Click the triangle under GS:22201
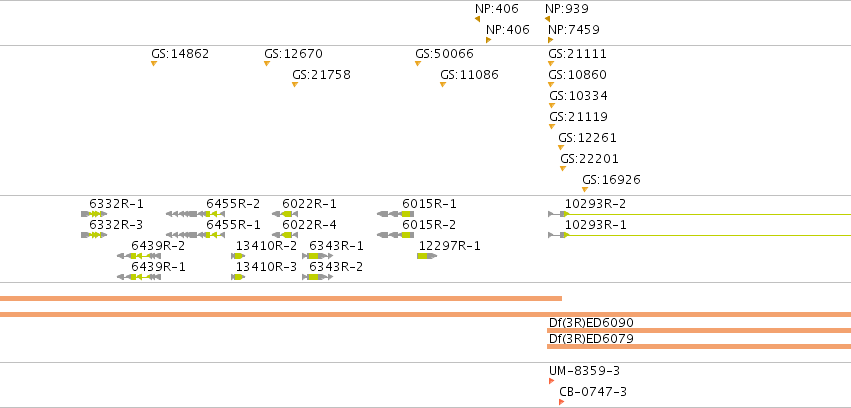The image size is (851, 408). (563, 169)
